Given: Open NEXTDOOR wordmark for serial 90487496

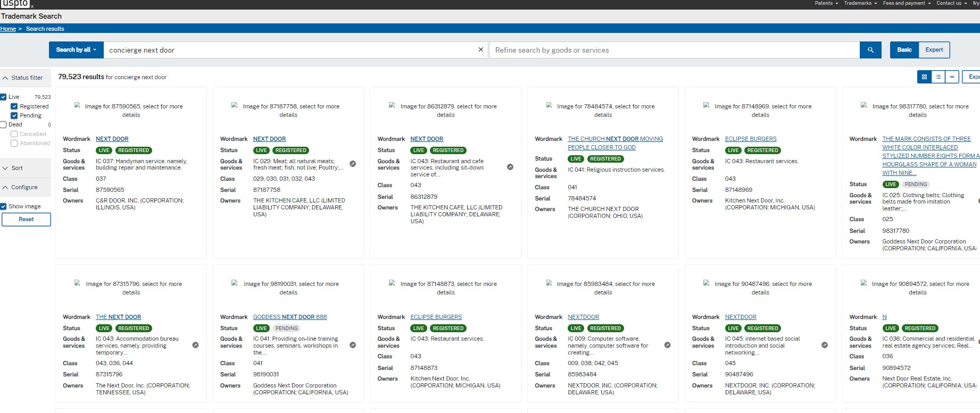Looking at the screenshot, I should pyautogui.click(x=741, y=317).
